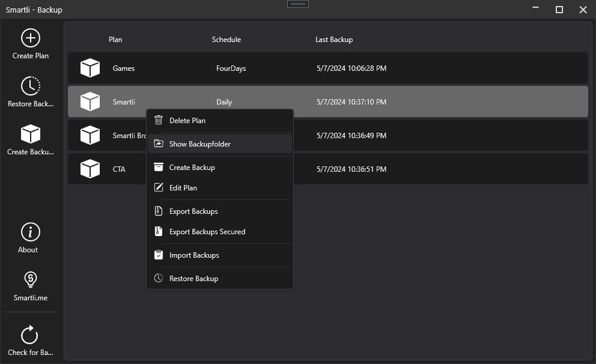The width and height of the screenshot is (596, 364).
Task: Click the cube icon on the Games row
Action: [x=90, y=68]
